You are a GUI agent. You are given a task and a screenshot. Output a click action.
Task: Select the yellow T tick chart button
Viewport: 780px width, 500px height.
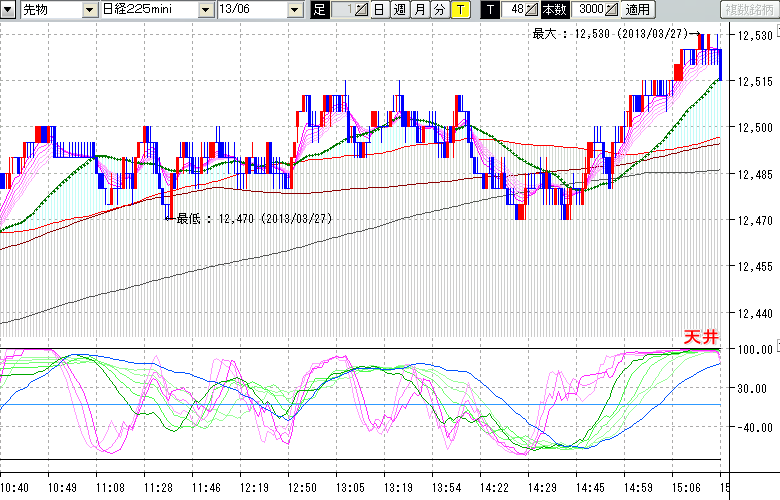pos(459,10)
